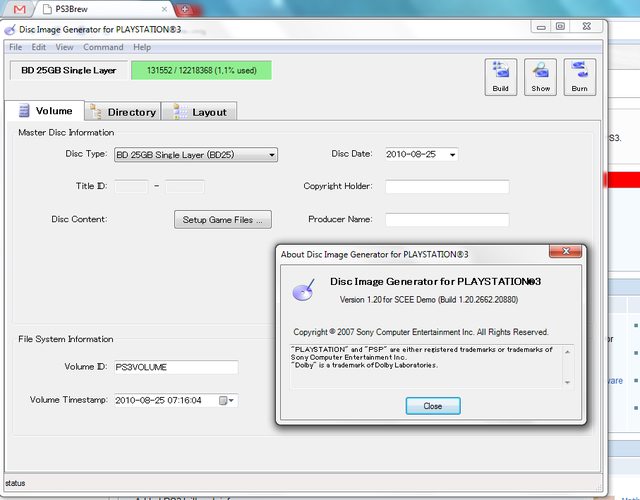Click the Build toolbar icon
Screen dimensions: 640x500
(x=501, y=77)
